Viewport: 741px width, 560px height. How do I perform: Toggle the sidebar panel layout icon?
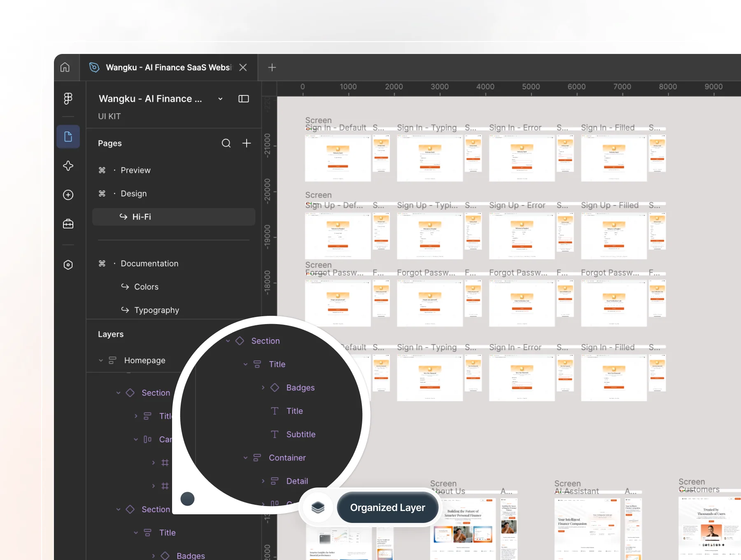[x=244, y=98]
